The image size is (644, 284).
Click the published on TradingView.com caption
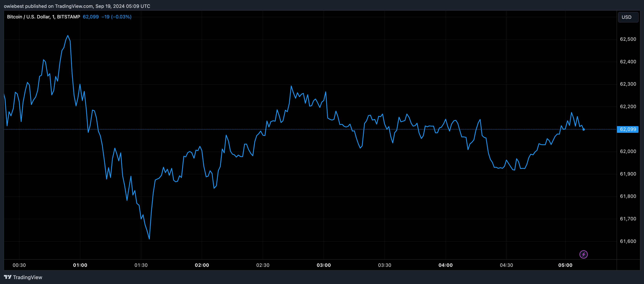tap(77, 6)
